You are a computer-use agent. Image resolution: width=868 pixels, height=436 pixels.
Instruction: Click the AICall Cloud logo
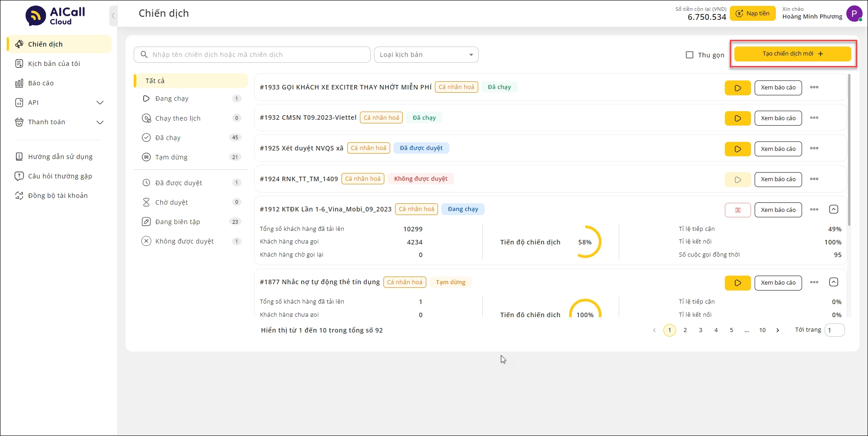[55, 16]
